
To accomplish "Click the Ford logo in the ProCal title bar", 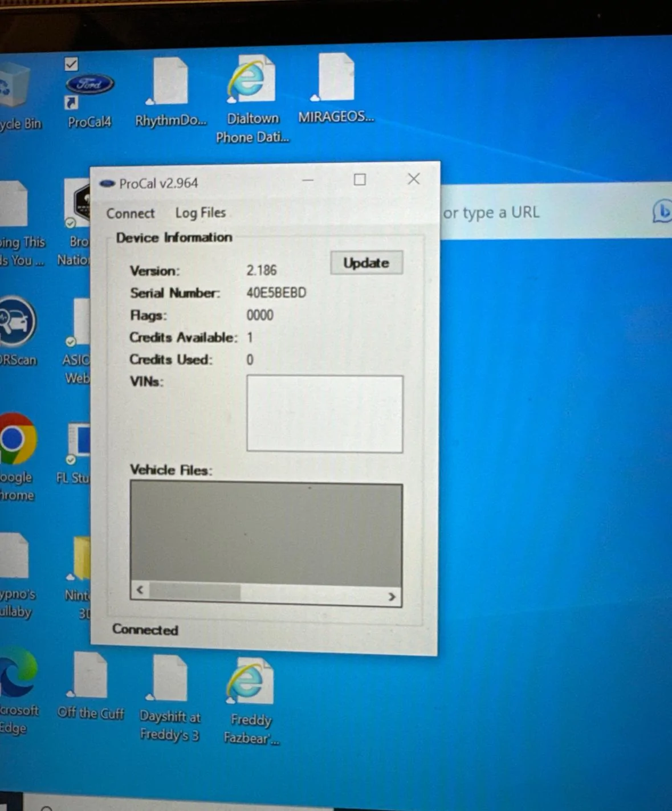I will (x=107, y=184).
